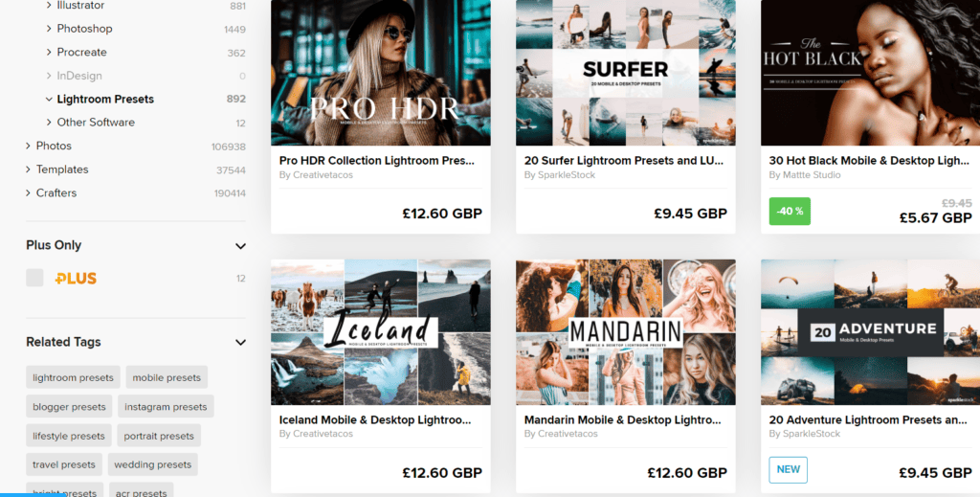Expand the Templates category chevron
Screen dimensions: 980x497
point(28,169)
